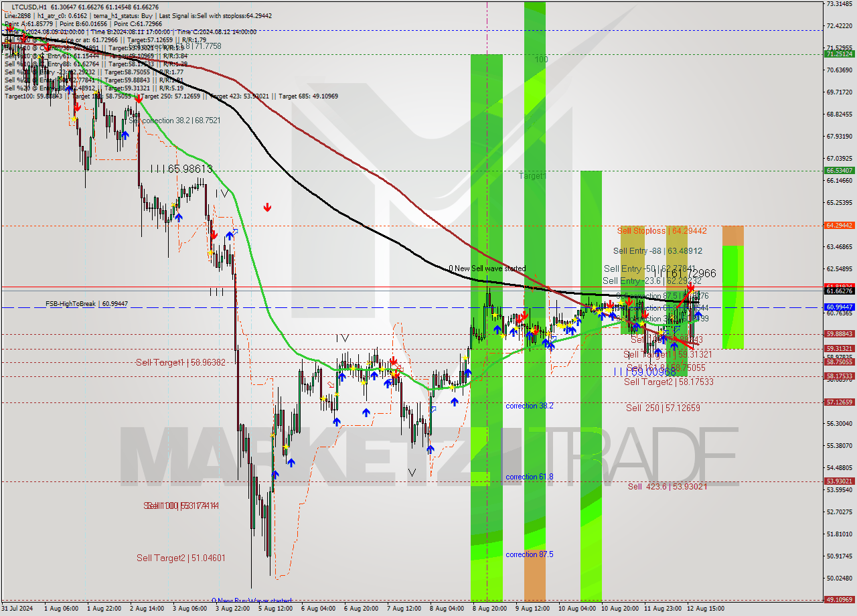Viewport: 857px width, 616px height.
Task: Select the 'Sell 250 | 57.12659' label
Action: pos(663,408)
